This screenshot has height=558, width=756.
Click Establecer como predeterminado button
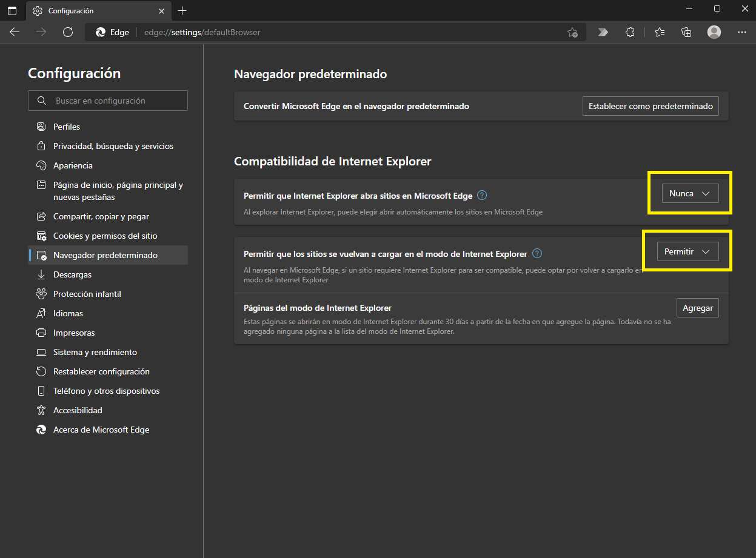[x=651, y=106]
